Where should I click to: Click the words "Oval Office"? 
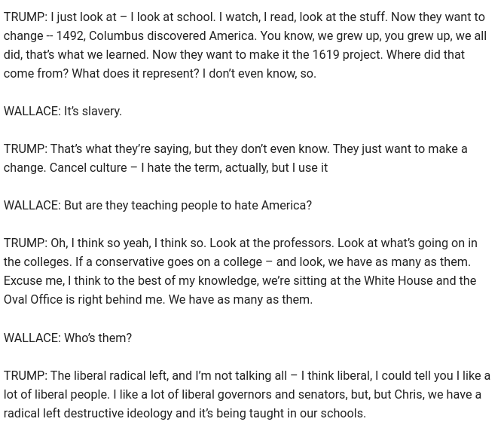pyautogui.click(x=32, y=299)
